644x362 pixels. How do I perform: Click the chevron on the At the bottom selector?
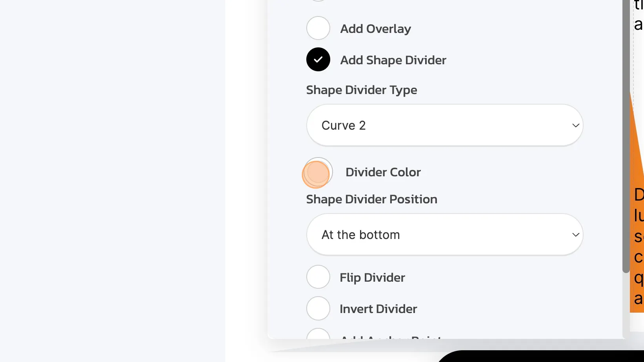tap(575, 234)
